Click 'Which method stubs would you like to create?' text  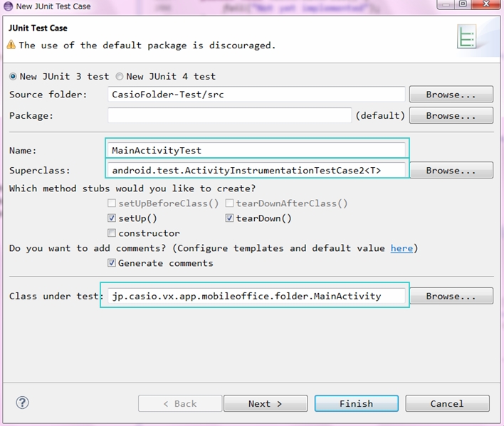click(x=132, y=188)
